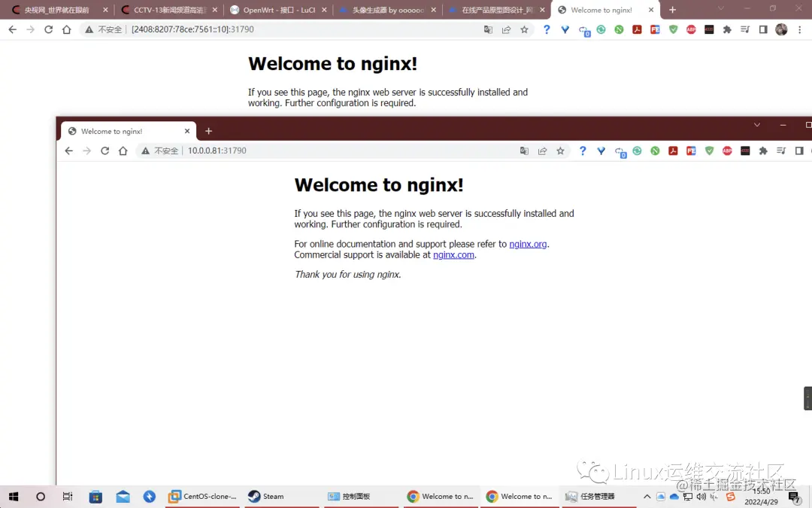Open a new tab in the front window
The width and height of the screenshot is (812, 508).
[209, 131]
